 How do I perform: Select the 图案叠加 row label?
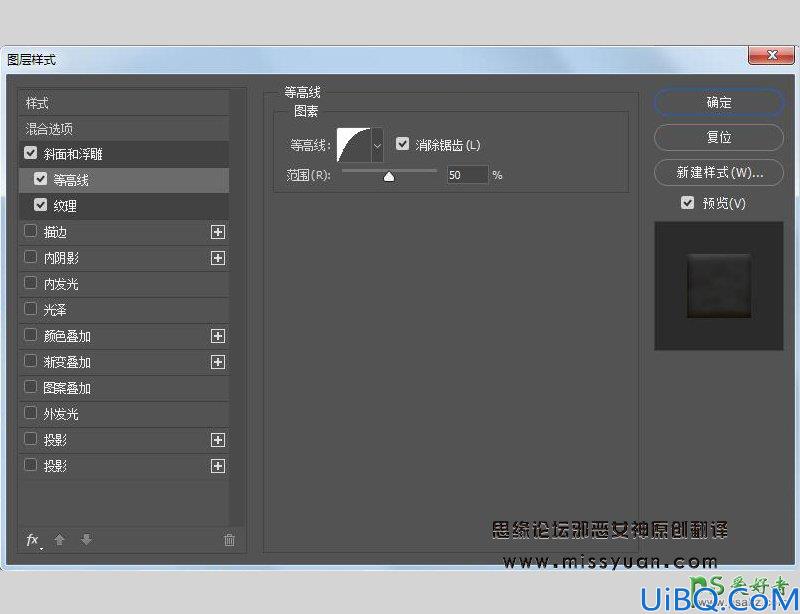click(67, 388)
